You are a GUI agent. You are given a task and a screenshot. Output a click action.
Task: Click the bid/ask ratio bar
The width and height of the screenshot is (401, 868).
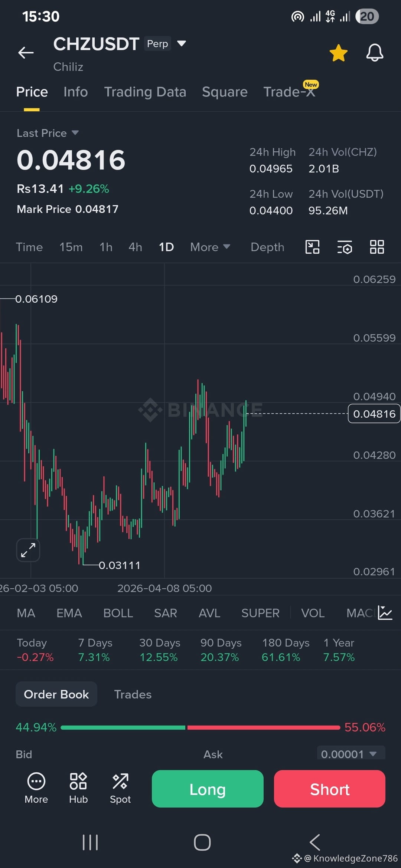point(200,728)
